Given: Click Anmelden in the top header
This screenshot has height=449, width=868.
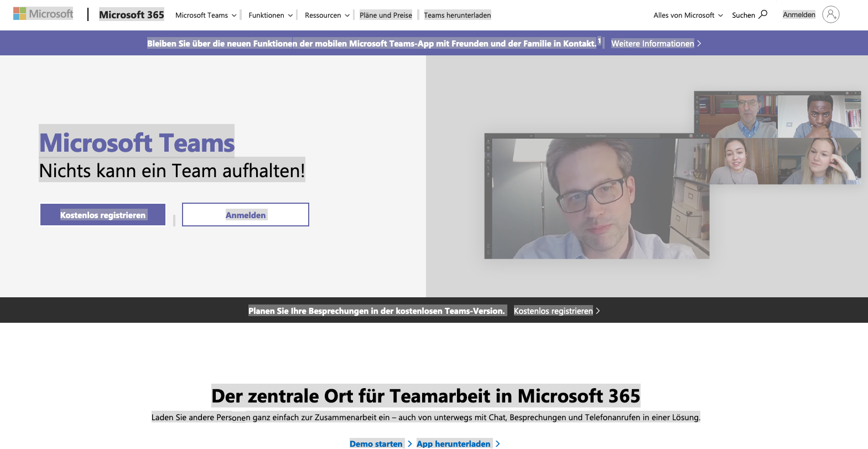Looking at the screenshot, I should coord(799,15).
